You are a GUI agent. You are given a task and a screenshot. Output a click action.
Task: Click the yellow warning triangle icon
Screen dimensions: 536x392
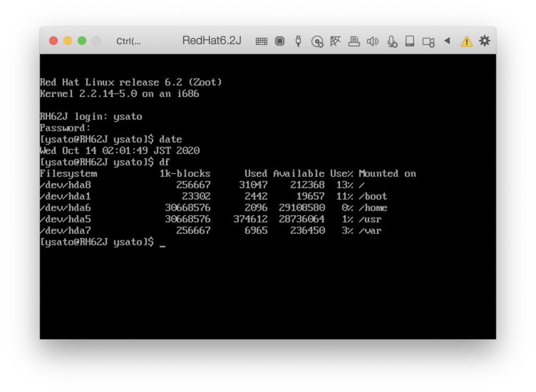(x=466, y=41)
